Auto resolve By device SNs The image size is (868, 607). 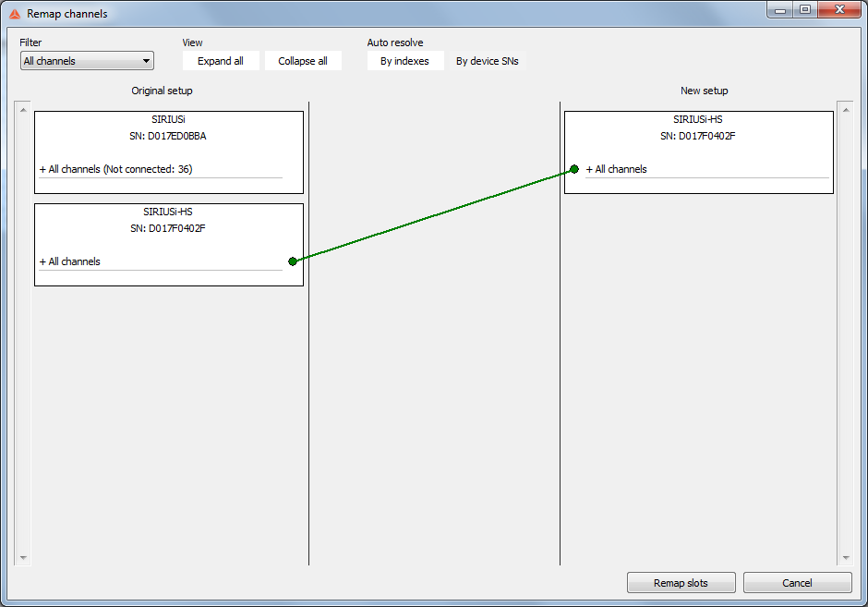point(488,61)
